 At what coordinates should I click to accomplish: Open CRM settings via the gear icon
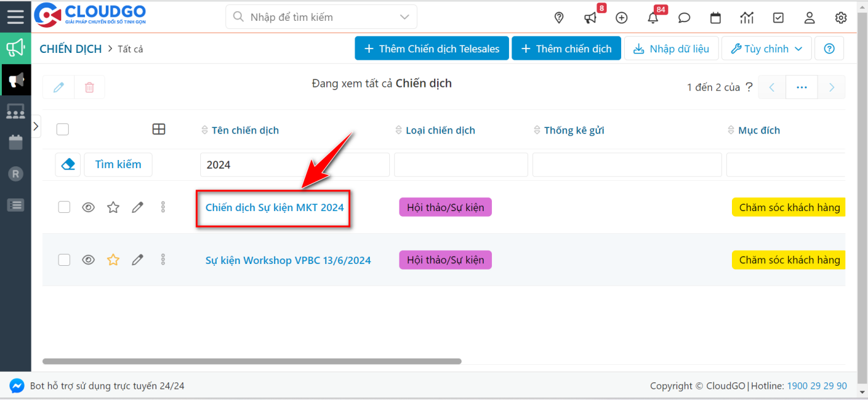[x=841, y=18]
